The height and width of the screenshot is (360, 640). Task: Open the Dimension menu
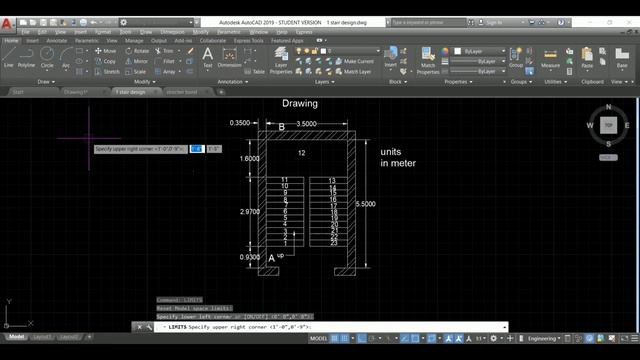(x=172, y=32)
